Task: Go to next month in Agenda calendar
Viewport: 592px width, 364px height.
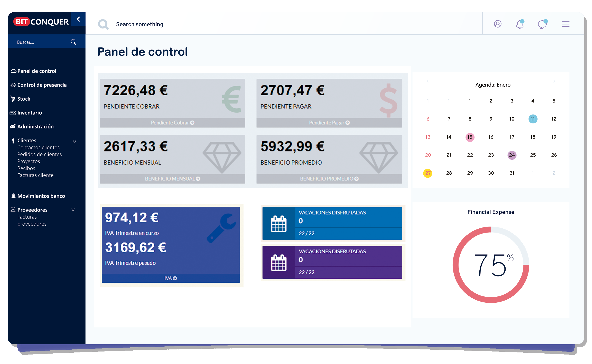Action: [554, 81]
